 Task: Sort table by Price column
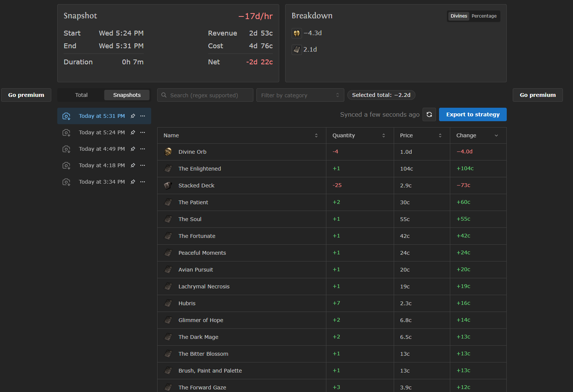(422, 135)
